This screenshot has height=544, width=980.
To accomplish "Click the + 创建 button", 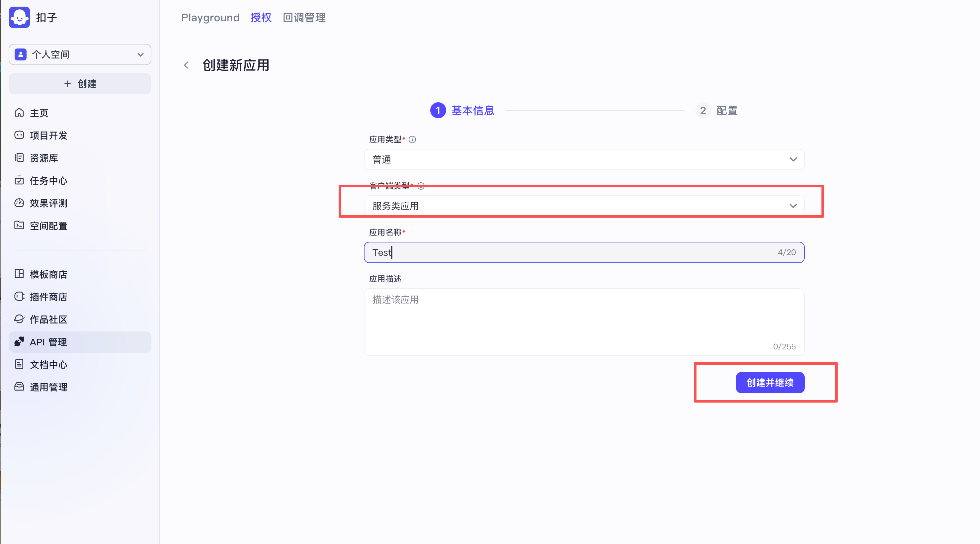I will click(80, 84).
